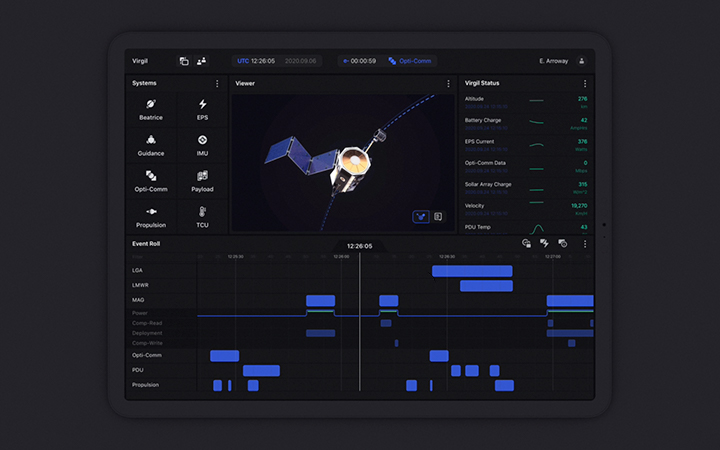Click the users icon in top bar
720x450 pixels.
201,61
